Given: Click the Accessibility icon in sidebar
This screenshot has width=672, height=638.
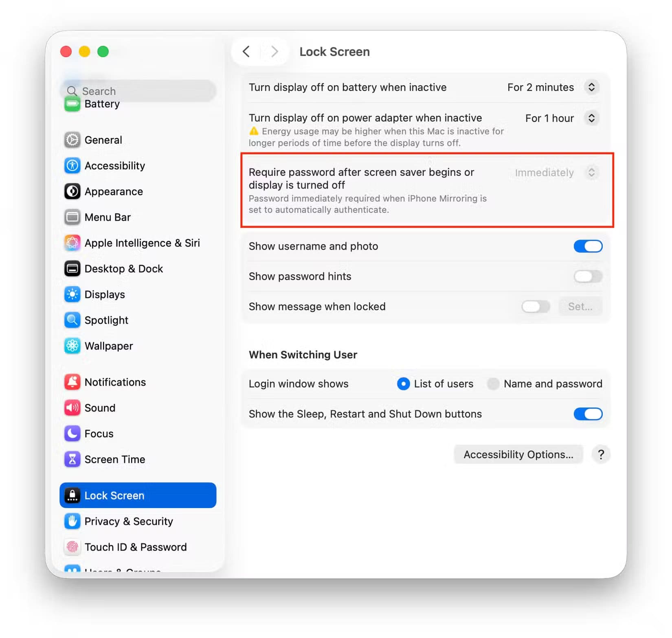Looking at the screenshot, I should [x=72, y=166].
